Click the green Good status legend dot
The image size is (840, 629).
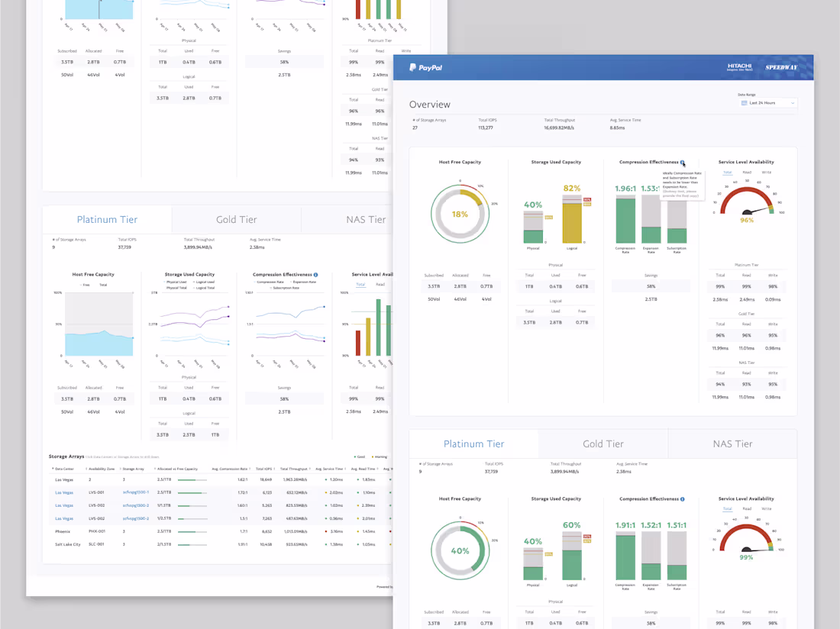pos(355,456)
